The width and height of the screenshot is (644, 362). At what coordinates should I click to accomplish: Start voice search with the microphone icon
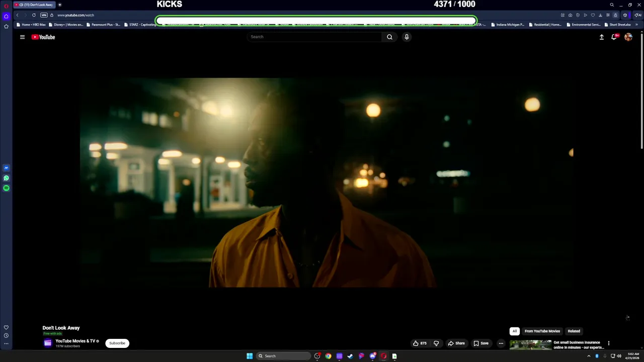click(x=407, y=37)
